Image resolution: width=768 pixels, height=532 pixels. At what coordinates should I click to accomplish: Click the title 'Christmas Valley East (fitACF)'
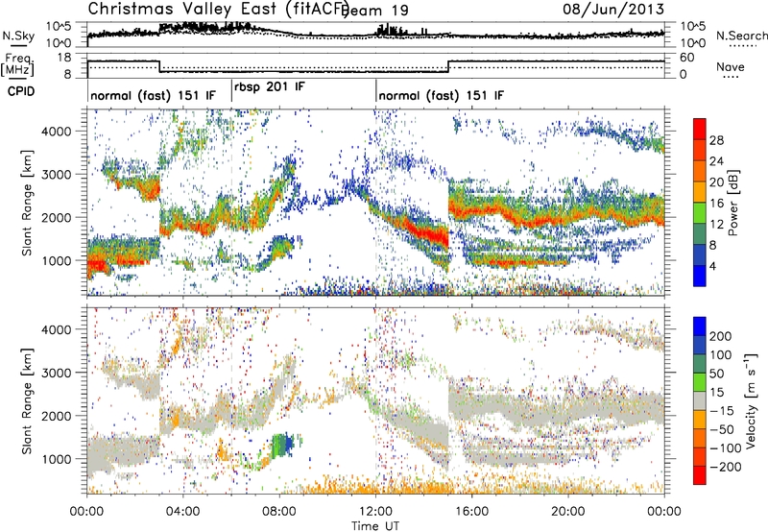click(219, 10)
